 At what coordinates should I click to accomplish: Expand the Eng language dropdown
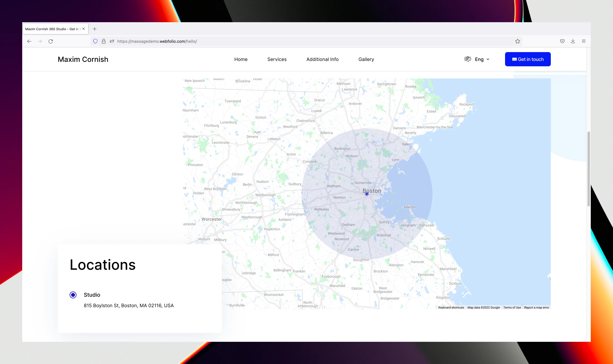pyautogui.click(x=482, y=59)
